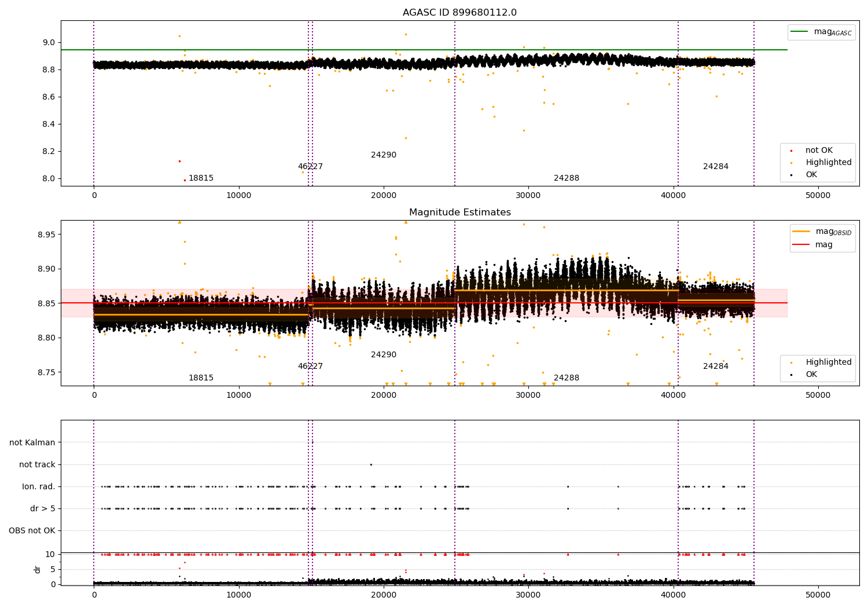Click the 8.4 tick label on the top plot
868x608 pixels.
49,124
